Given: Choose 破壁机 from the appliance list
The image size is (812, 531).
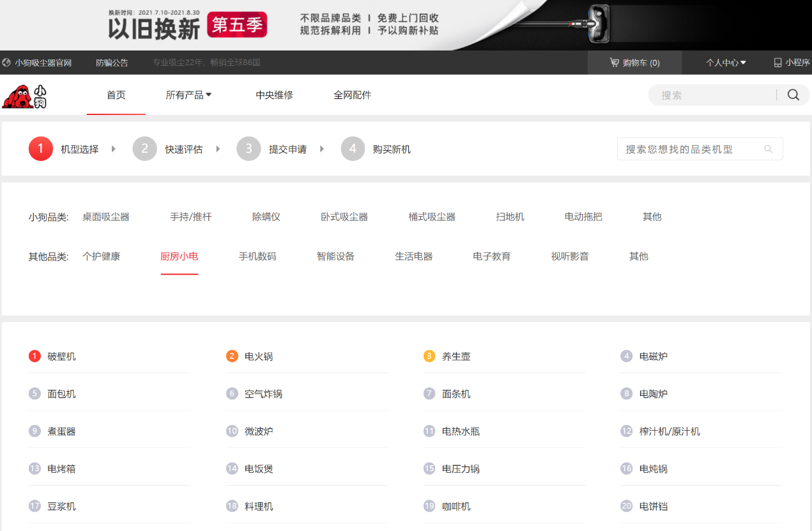Looking at the screenshot, I should pos(59,356).
